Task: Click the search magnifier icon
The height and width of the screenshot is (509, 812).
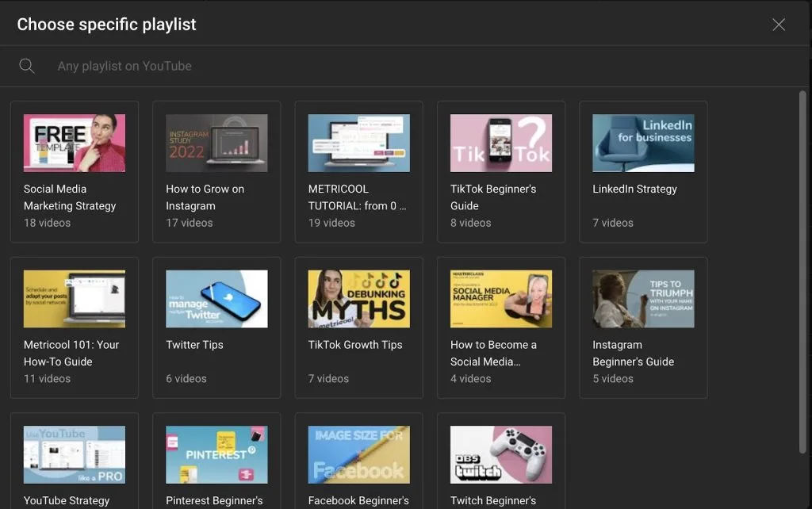Action: point(27,66)
